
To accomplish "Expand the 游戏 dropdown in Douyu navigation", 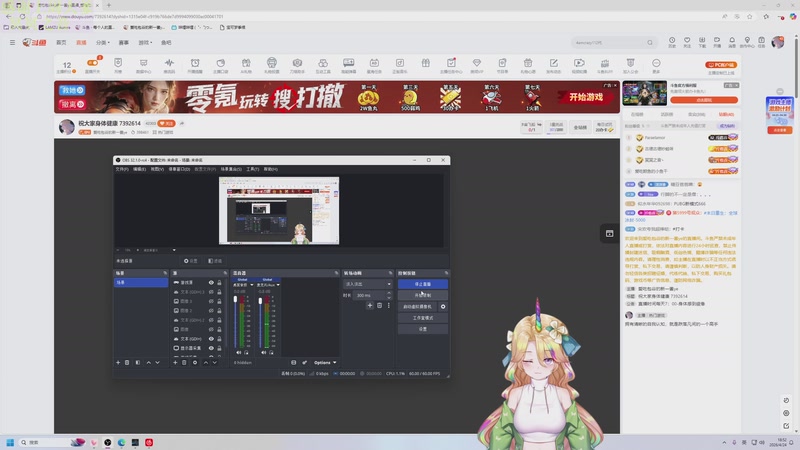I will pyautogui.click(x=145, y=43).
